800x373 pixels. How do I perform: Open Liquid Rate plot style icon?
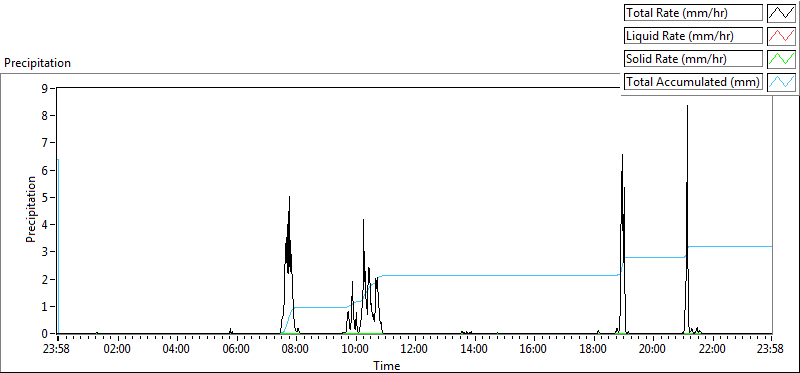pyautogui.click(x=782, y=36)
